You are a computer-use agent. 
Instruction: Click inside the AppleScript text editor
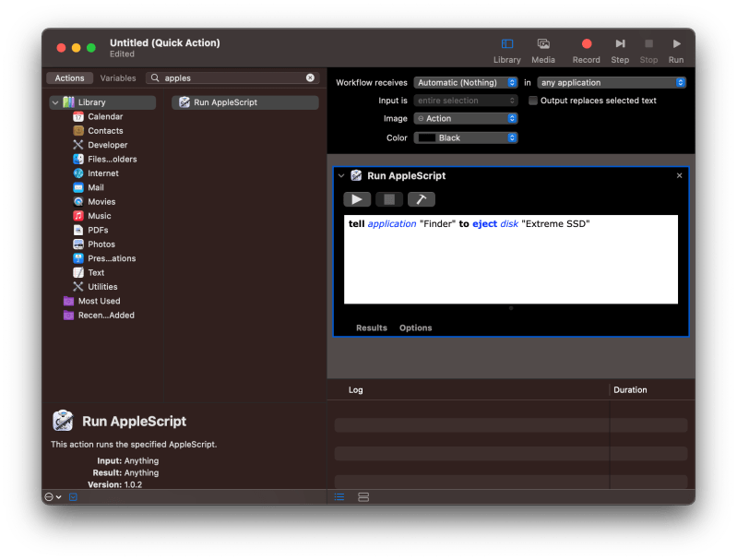pyautogui.click(x=511, y=259)
